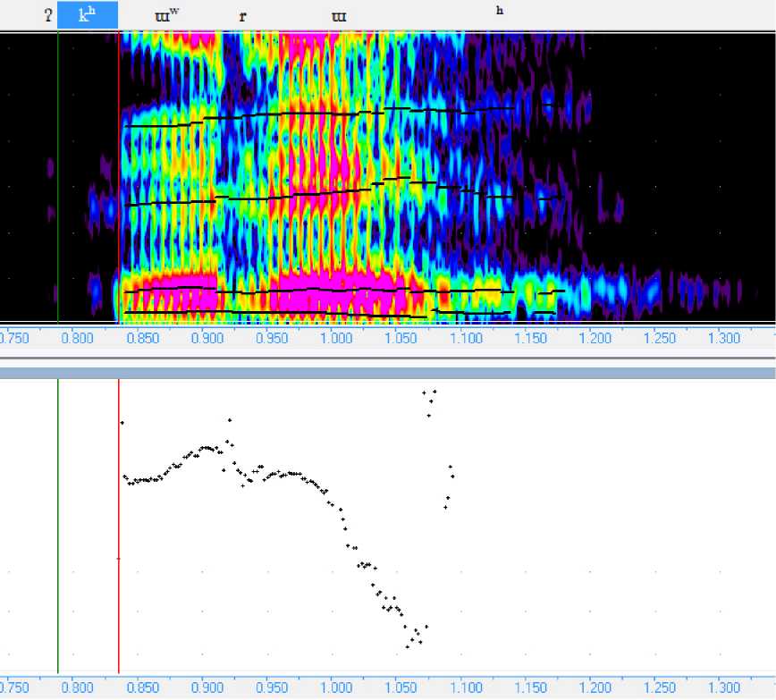776x700 pixels.
Task: Click the 0.900 mark on spectrogram time axis
Action: click(206, 339)
